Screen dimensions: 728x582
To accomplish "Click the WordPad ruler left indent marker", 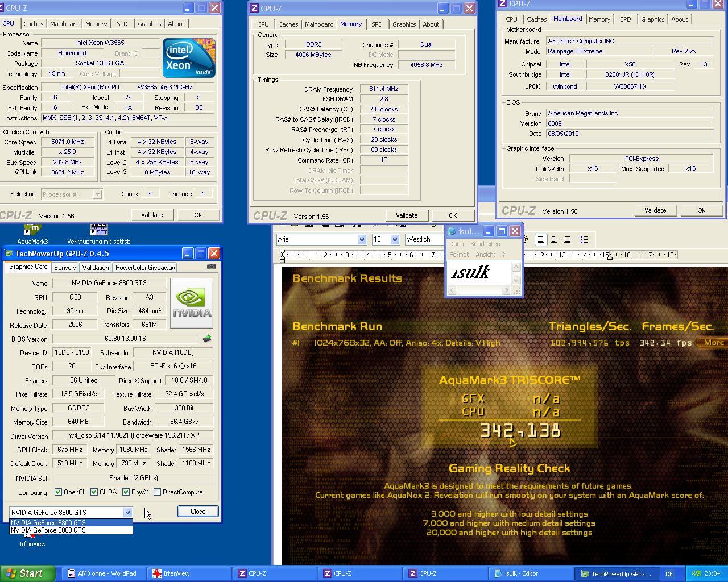I will tap(283, 257).
